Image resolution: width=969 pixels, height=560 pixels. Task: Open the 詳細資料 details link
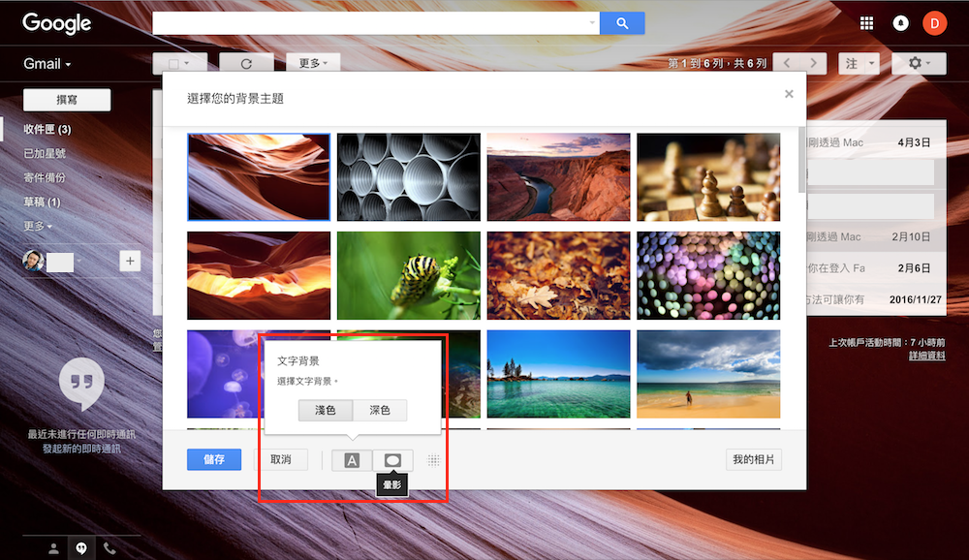pos(926,356)
